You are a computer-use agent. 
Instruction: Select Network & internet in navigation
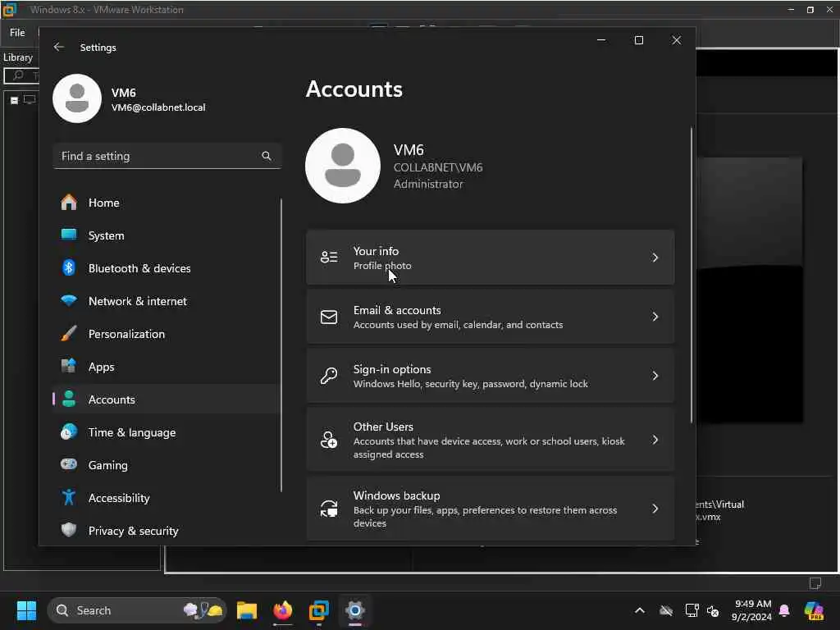[x=166, y=300]
